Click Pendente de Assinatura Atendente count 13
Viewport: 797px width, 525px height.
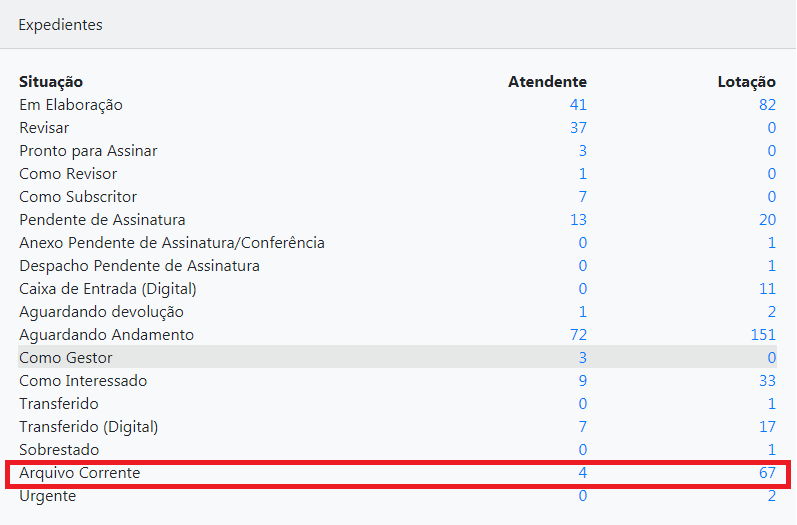[578, 220]
